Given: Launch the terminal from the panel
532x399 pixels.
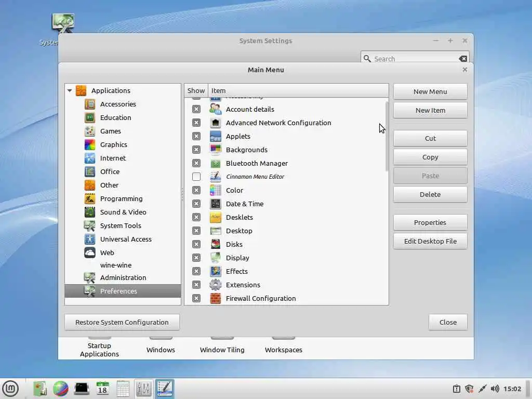Looking at the screenshot, I should tap(82, 389).
